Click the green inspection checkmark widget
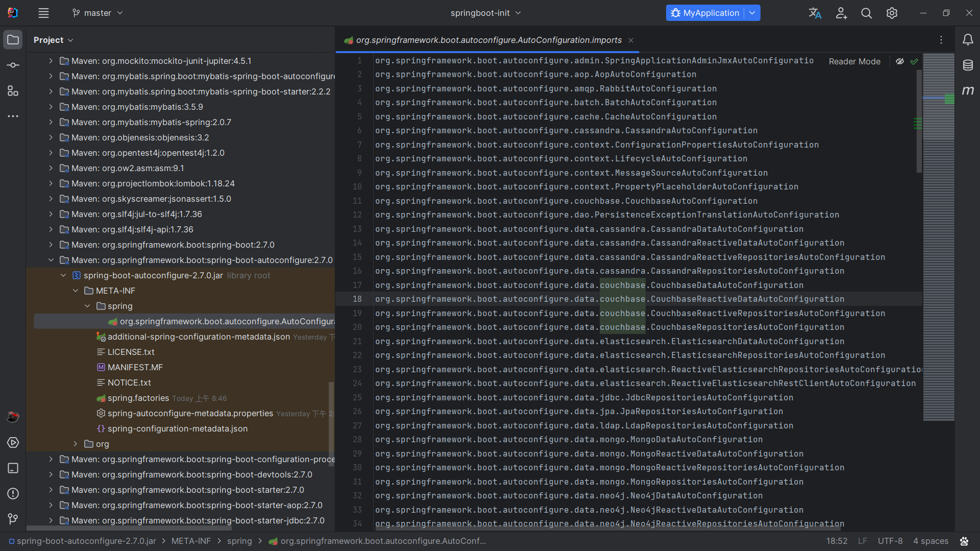 (x=914, y=61)
